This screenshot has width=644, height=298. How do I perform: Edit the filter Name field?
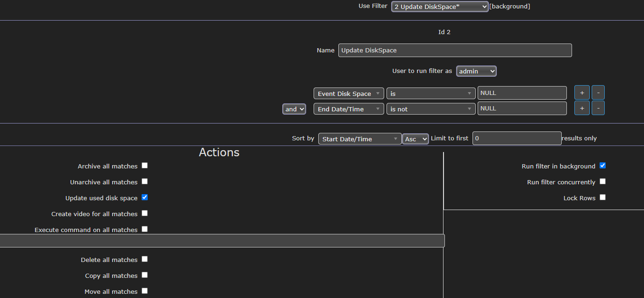point(455,51)
